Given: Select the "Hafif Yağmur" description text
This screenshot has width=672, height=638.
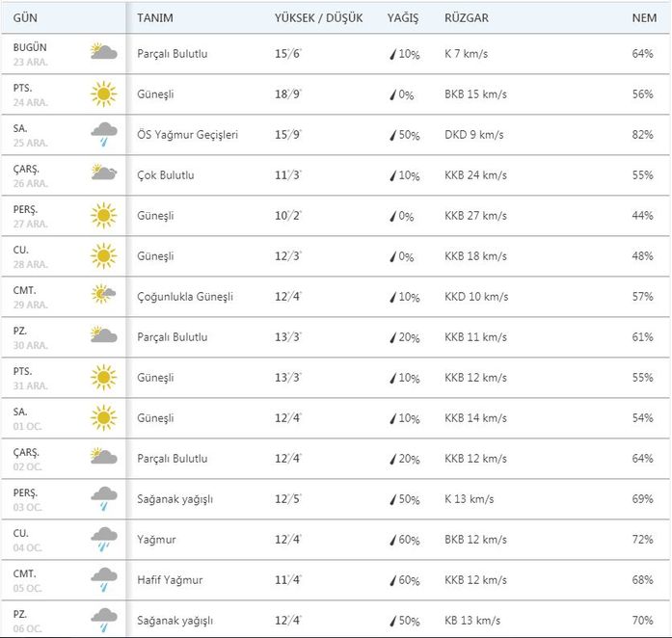Looking at the screenshot, I should (x=170, y=580).
